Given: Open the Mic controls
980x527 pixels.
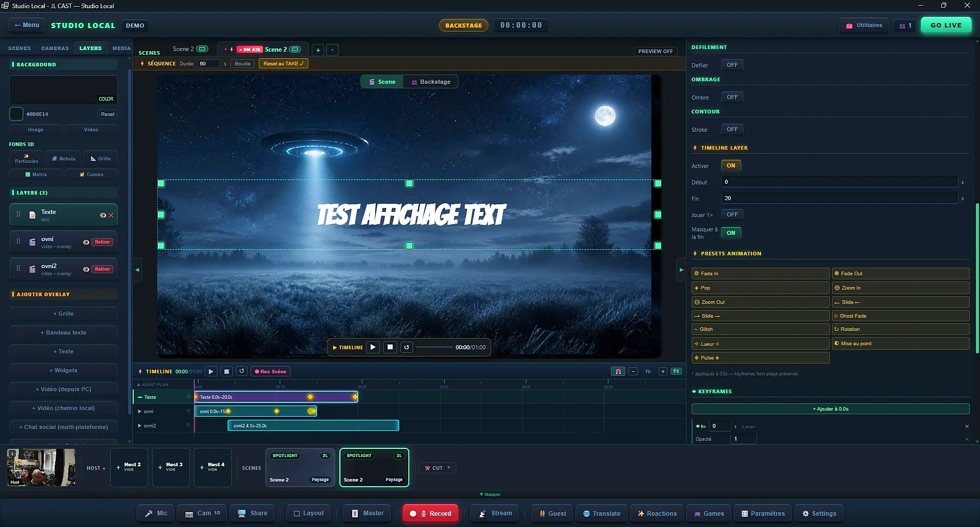Looking at the screenshot, I should (x=156, y=513).
